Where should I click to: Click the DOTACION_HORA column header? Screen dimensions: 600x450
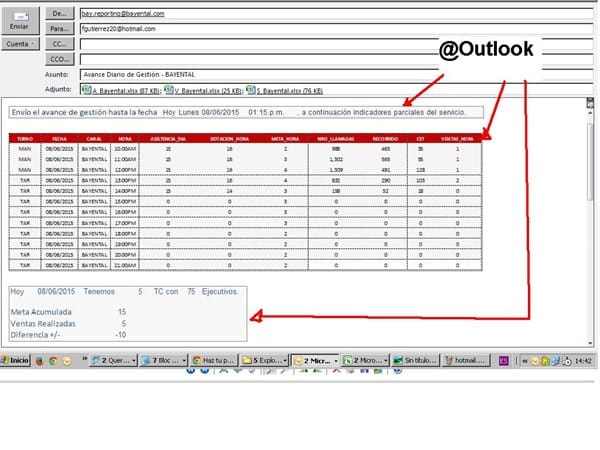[230, 139]
